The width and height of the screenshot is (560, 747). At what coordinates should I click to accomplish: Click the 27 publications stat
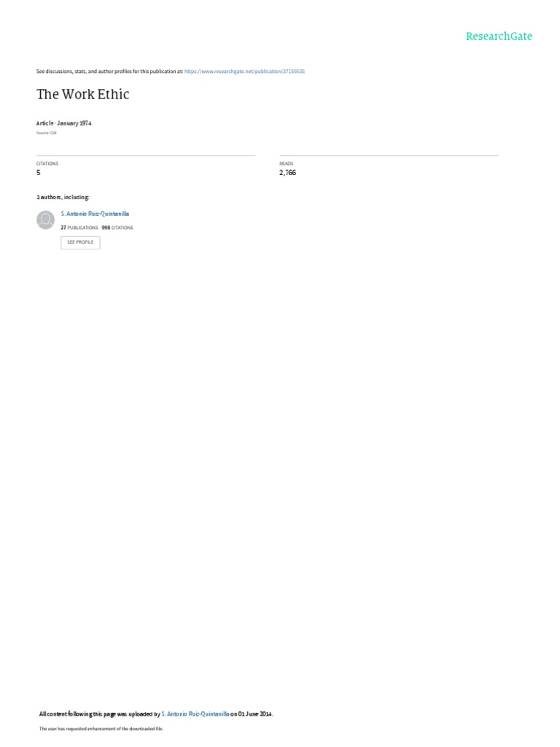pyautogui.click(x=79, y=228)
